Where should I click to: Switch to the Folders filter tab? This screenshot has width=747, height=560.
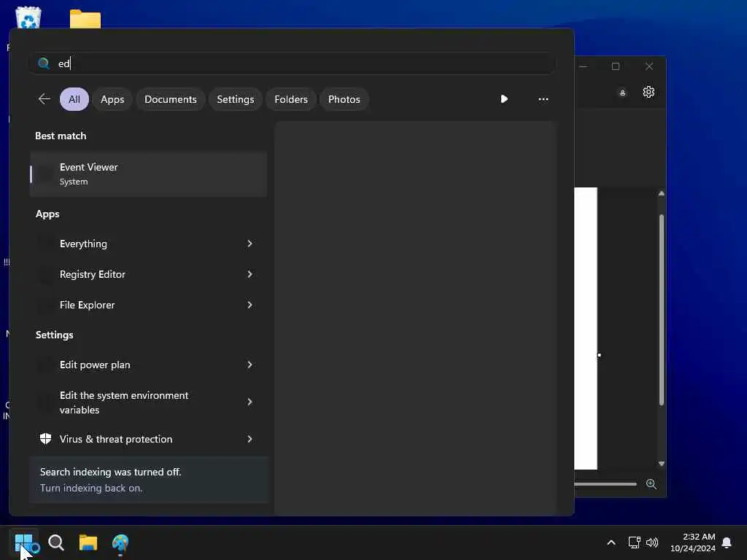coord(291,99)
